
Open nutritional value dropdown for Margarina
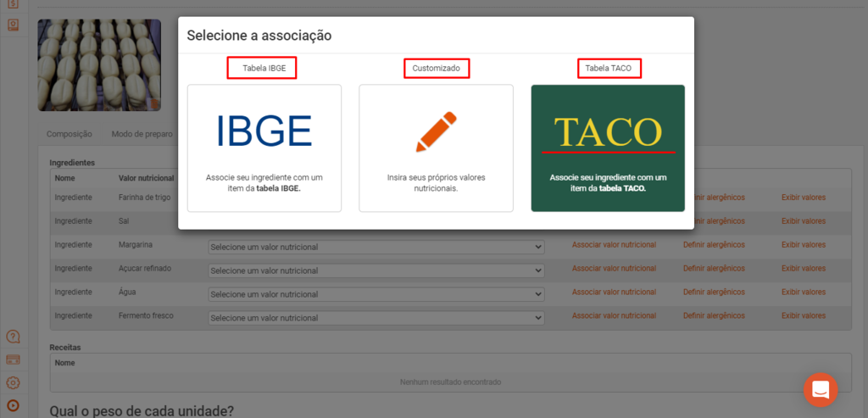click(x=376, y=247)
